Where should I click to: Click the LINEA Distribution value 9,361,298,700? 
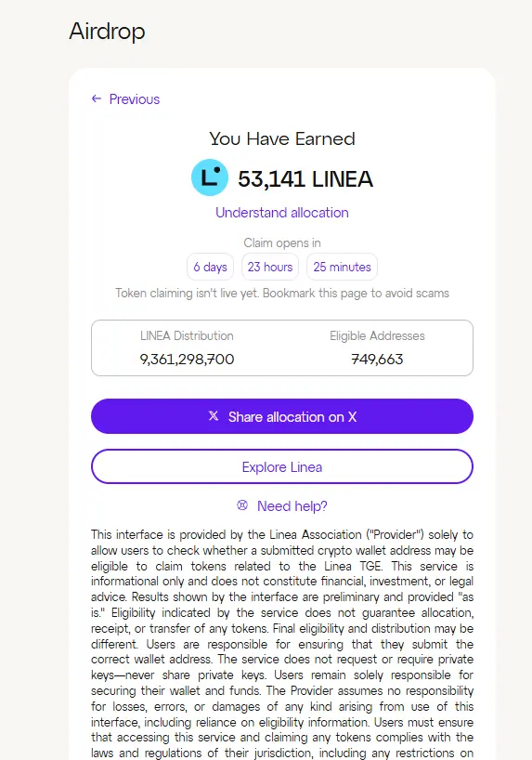(187, 360)
